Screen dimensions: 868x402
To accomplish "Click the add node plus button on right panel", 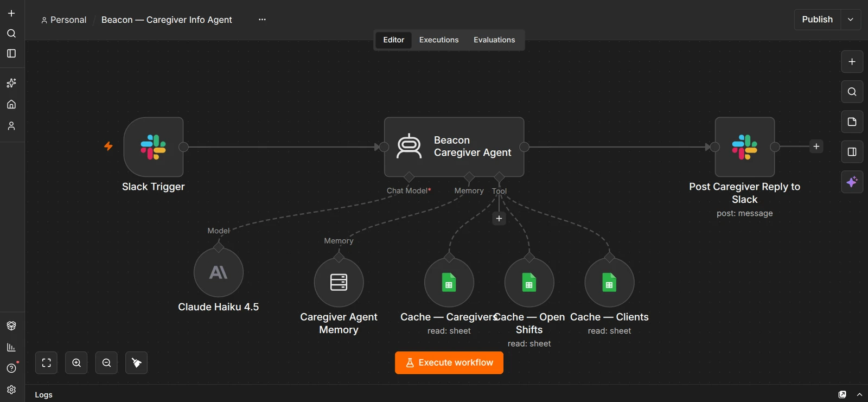I will tap(852, 62).
